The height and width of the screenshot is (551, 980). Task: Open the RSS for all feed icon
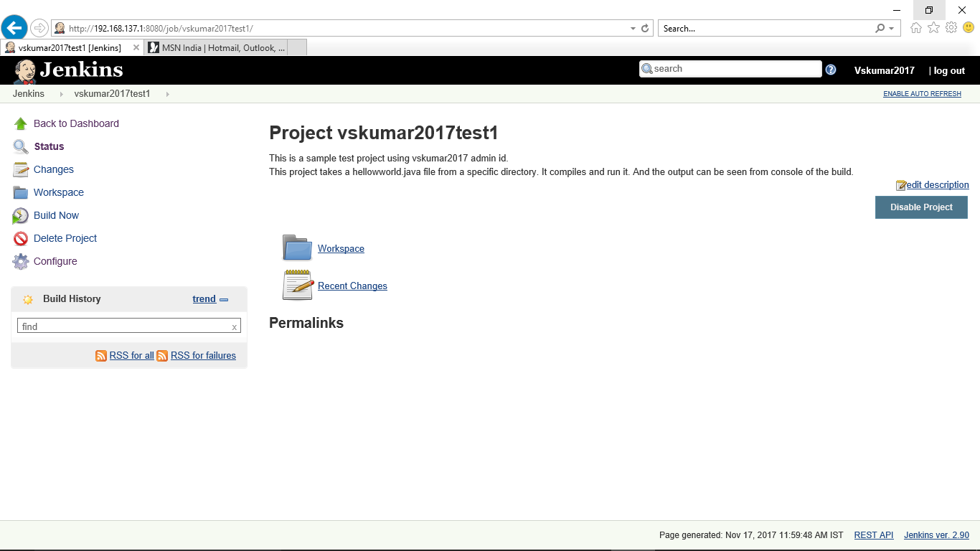[101, 355]
